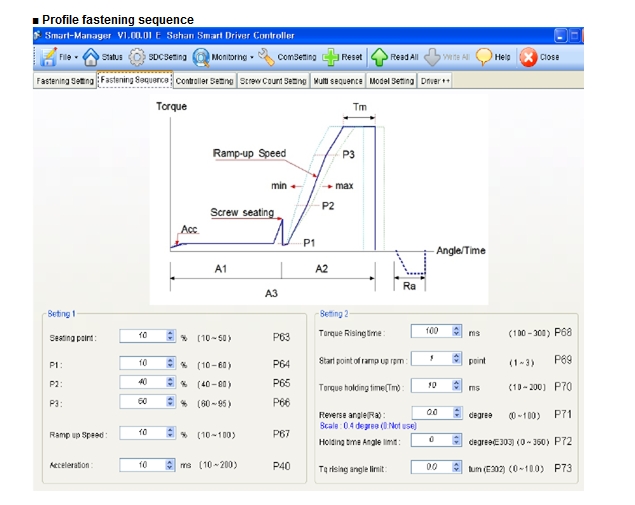Click the Ramp up Speed stepper
The height and width of the screenshot is (505, 635).
tap(170, 433)
